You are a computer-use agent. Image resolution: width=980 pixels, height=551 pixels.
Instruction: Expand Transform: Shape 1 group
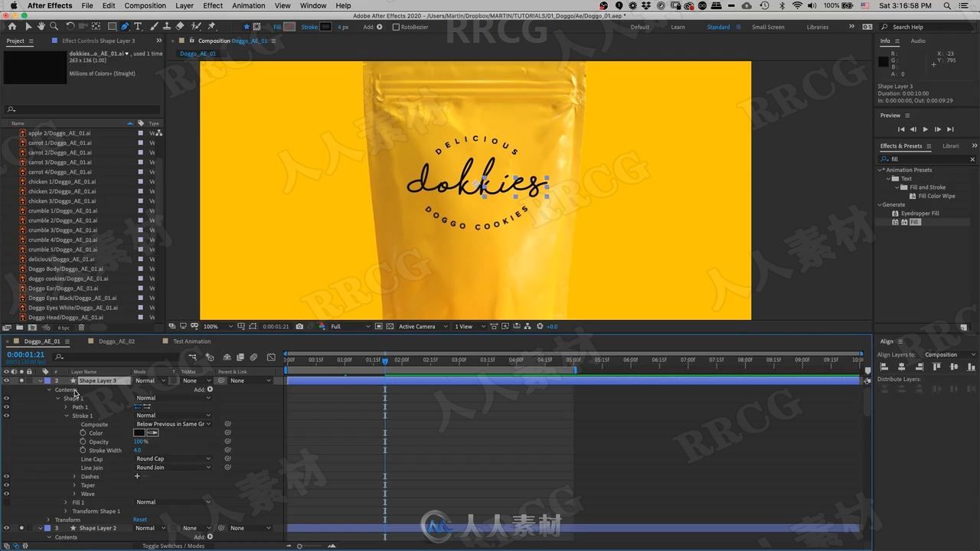(x=67, y=511)
